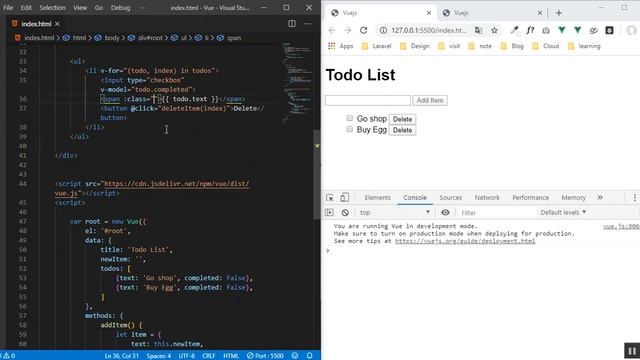Open the first Vue devtools extension icon
This screenshot has height=360, width=640.
pos(562,30)
